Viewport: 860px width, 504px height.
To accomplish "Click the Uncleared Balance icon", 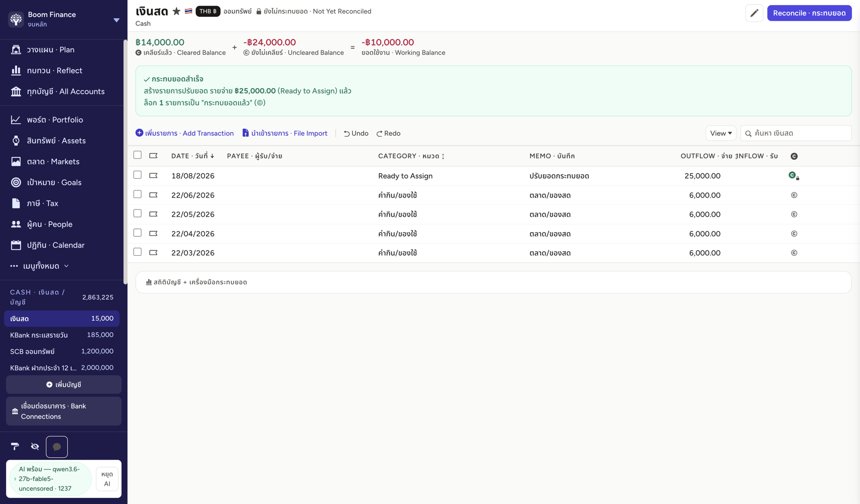I will click(246, 53).
